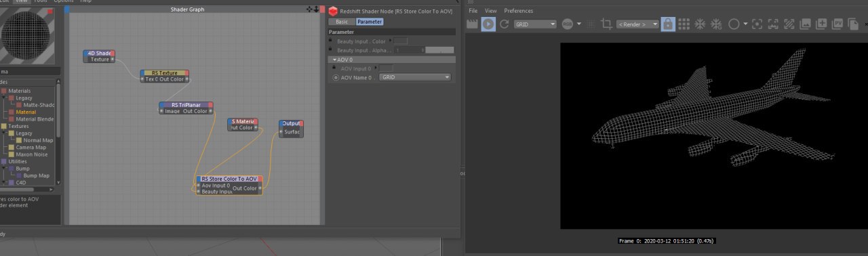The width and height of the screenshot is (868, 256).
Task: Expand the Beauty Input . Color arrow
Action: click(390, 41)
